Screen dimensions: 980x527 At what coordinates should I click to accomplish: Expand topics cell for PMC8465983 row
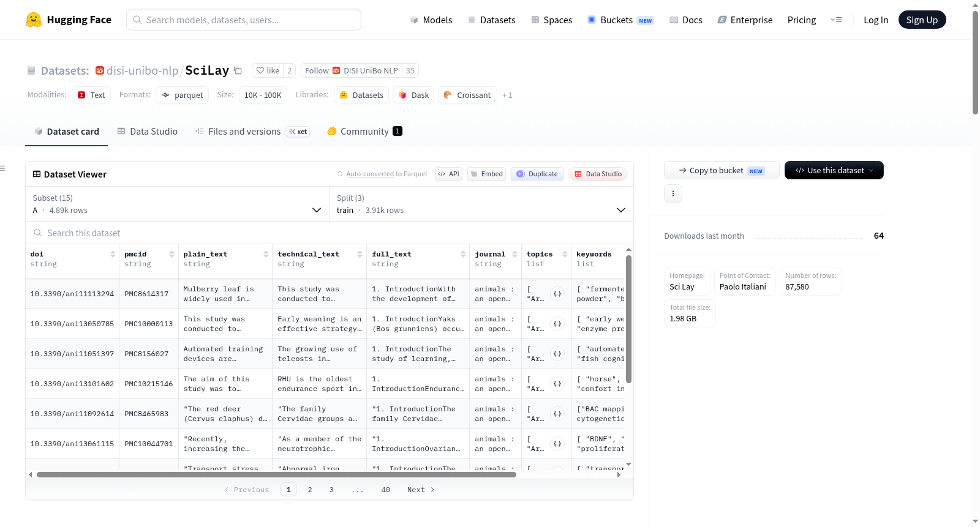[x=557, y=414]
